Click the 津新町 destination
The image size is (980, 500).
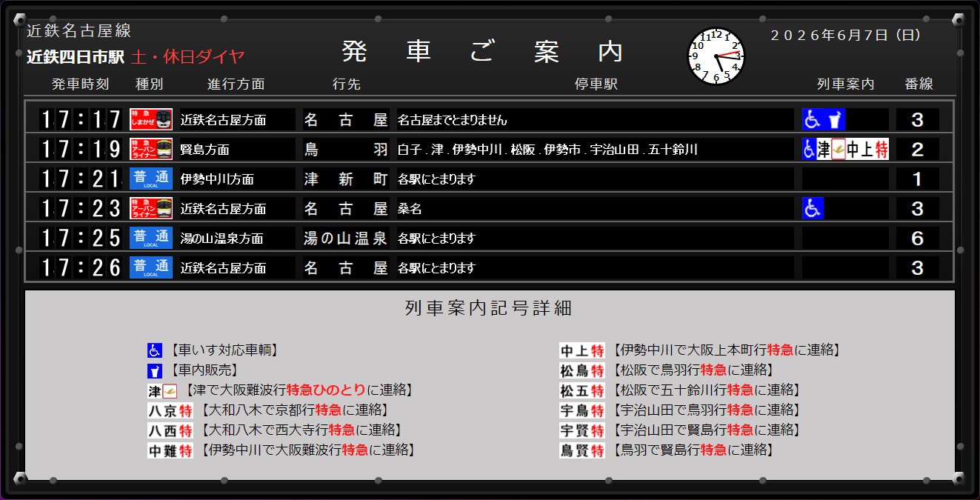pyautogui.click(x=346, y=179)
